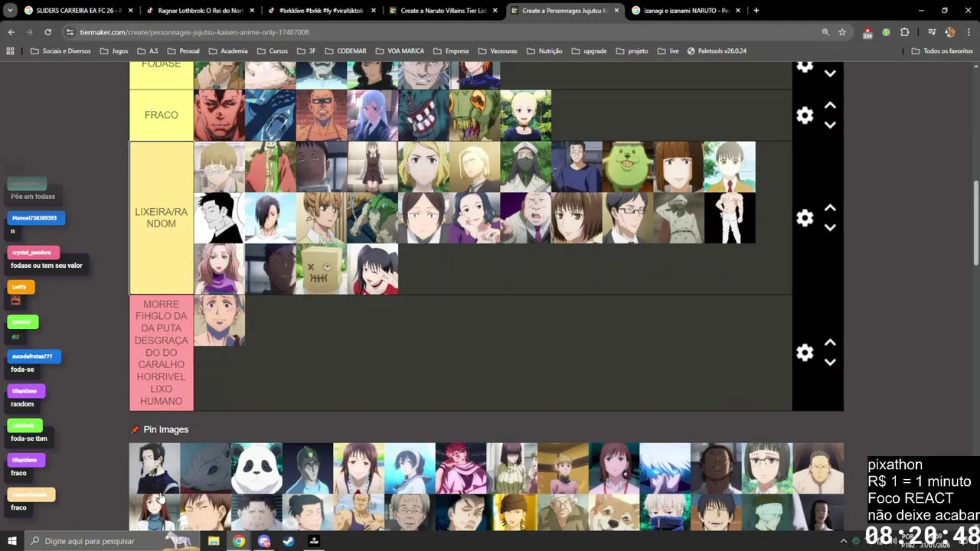The width and height of the screenshot is (980, 551).
Task: Open the Chrome extensions puzzle icon
Action: (904, 32)
